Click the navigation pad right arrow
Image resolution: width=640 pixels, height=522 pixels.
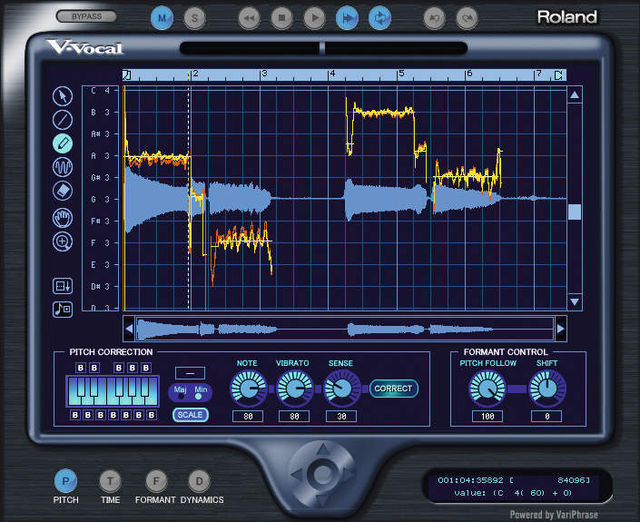coord(349,474)
